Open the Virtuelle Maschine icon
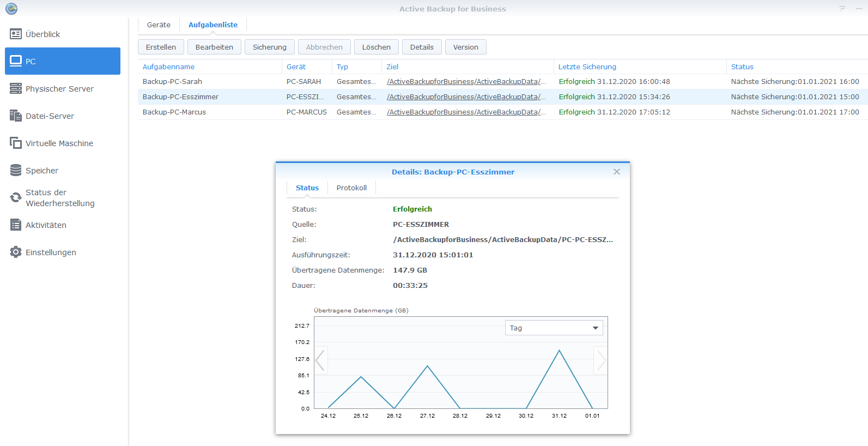 16,143
